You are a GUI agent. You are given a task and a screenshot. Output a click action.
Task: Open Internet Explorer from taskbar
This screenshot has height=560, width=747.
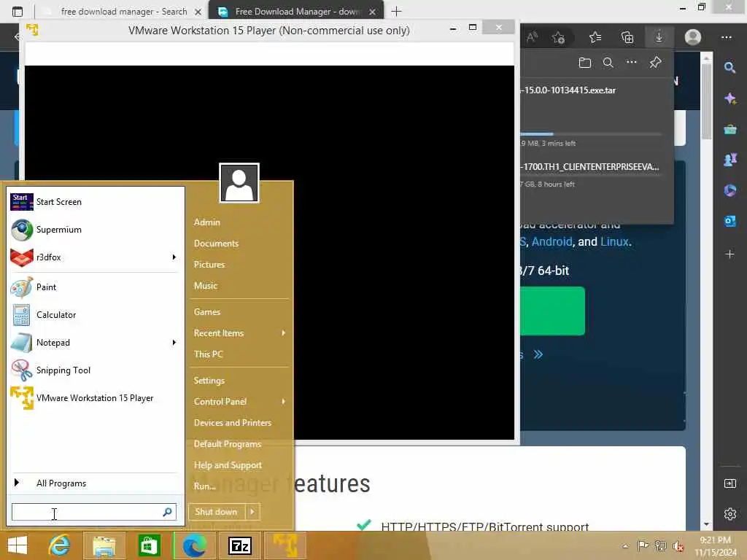click(x=59, y=545)
